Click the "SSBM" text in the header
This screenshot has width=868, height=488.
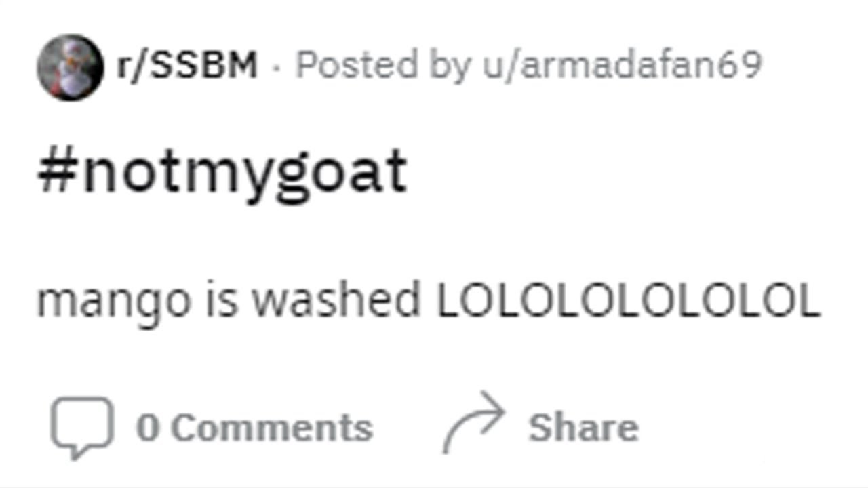pos(203,66)
